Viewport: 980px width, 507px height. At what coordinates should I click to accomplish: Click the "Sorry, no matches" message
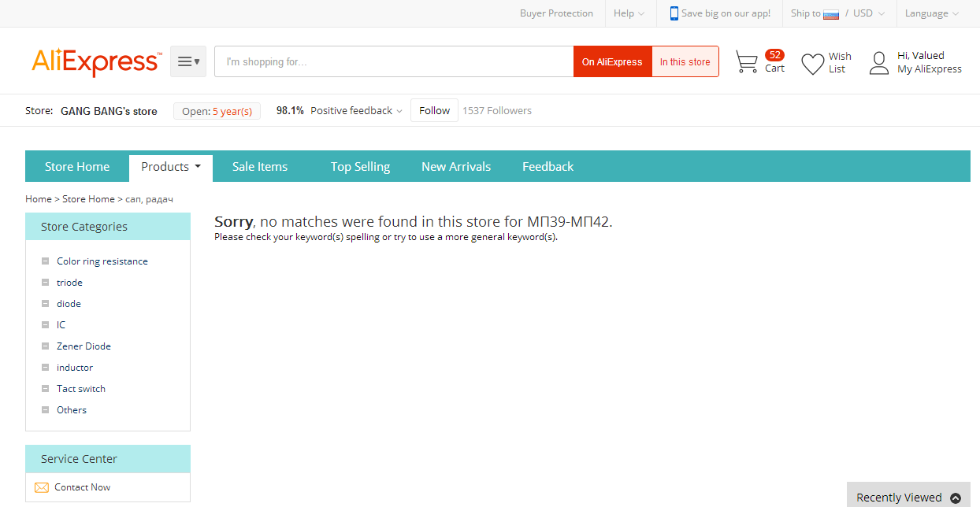coord(414,222)
